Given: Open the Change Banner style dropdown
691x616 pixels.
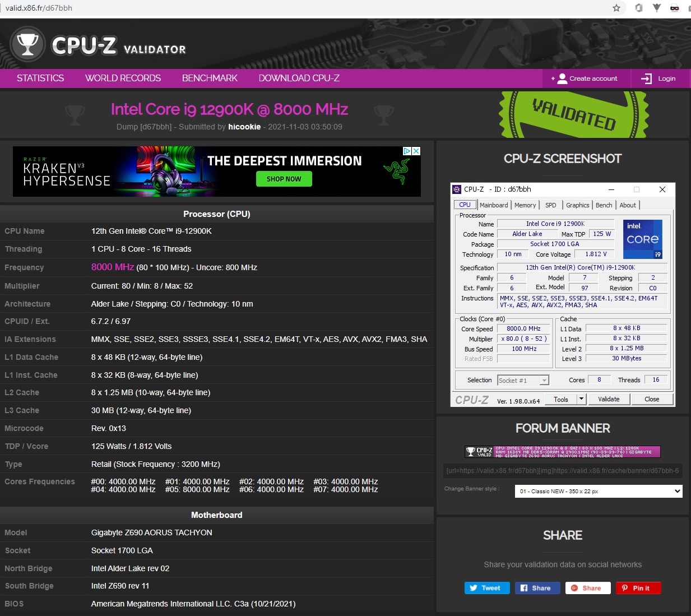Looking at the screenshot, I should (599, 492).
